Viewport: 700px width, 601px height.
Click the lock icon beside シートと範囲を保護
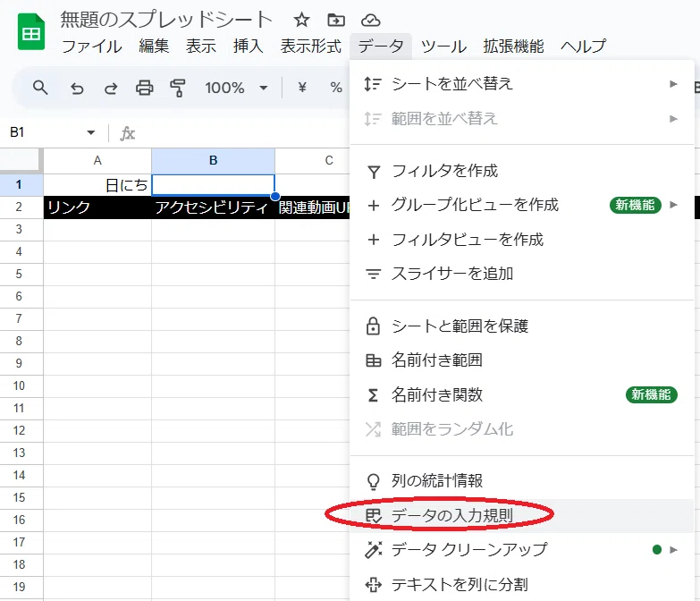[x=373, y=326]
